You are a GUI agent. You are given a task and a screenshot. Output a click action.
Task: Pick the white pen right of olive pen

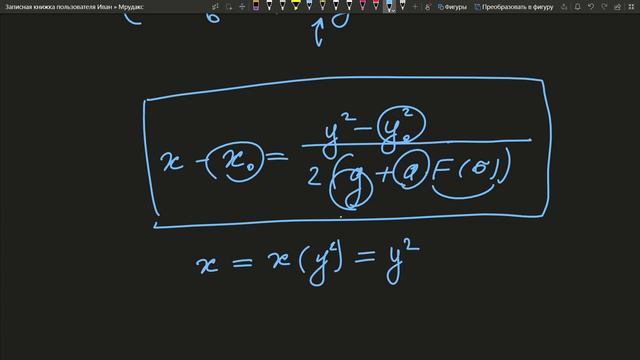[x=336, y=6]
